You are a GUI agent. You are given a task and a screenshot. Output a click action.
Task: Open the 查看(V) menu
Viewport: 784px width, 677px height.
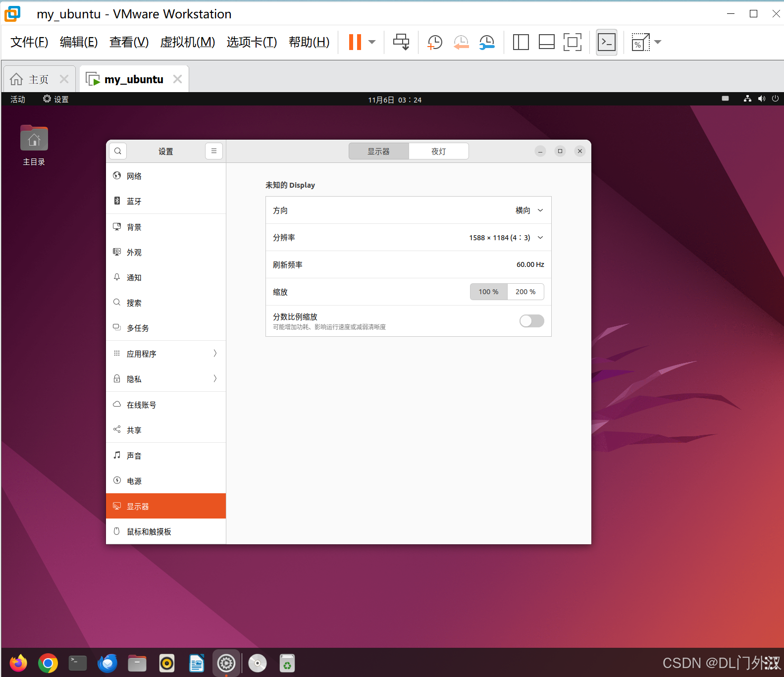pyautogui.click(x=129, y=42)
